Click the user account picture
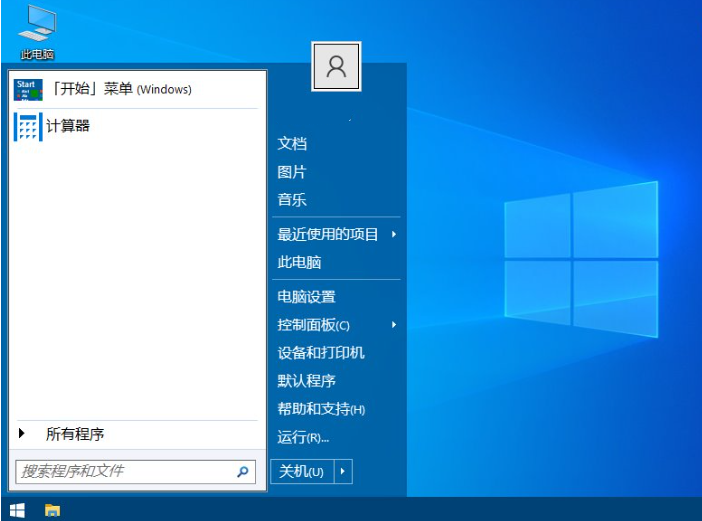The width and height of the screenshot is (702, 521). click(x=336, y=67)
